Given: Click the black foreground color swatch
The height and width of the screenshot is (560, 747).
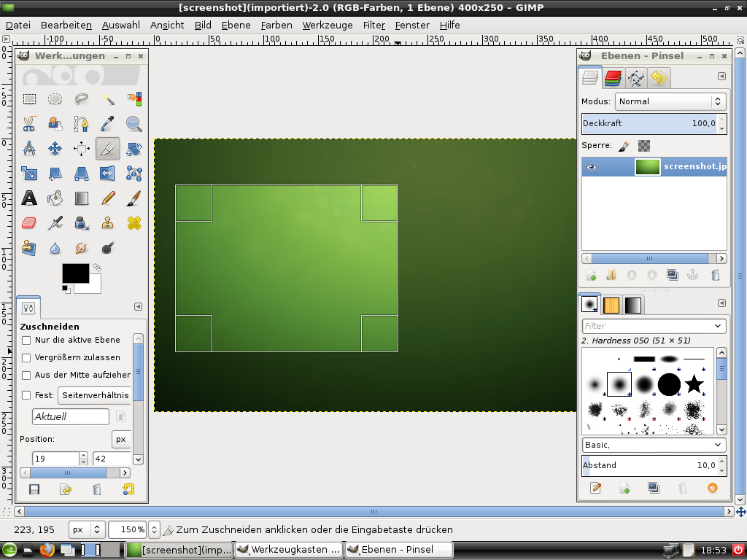Looking at the screenshot, I should 75,273.
